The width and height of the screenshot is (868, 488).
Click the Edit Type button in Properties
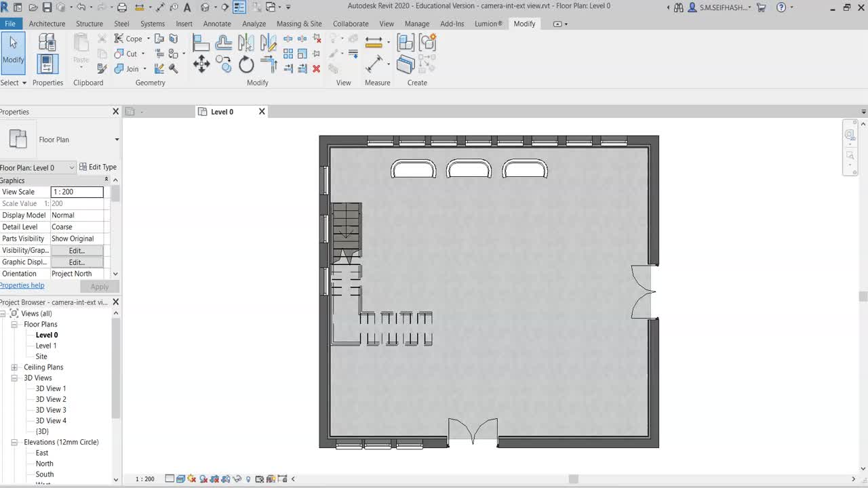click(98, 167)
